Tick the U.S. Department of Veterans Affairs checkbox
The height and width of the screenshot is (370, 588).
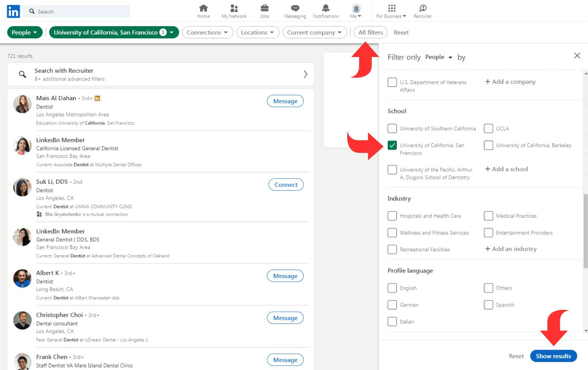tap(392, 82)
